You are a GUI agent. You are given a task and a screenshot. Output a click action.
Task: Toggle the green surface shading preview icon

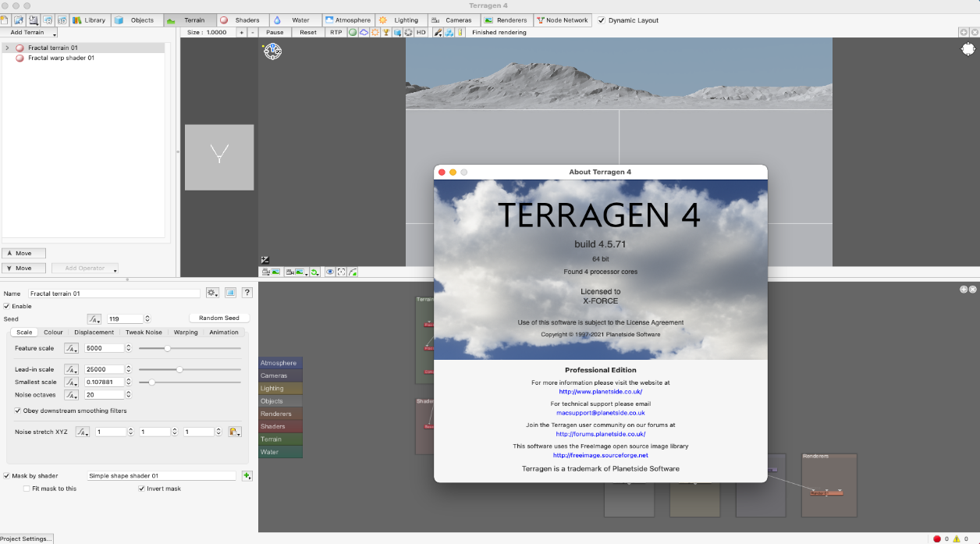click(x=353, y=33)
